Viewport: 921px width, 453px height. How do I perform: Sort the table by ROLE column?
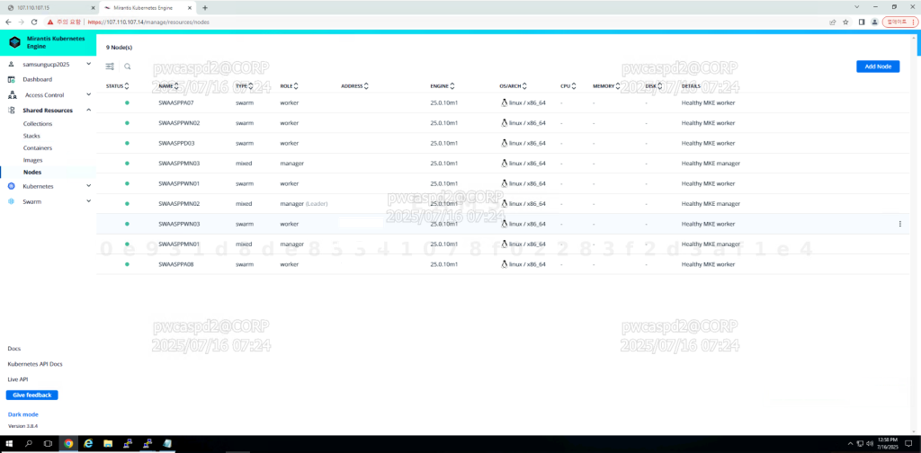click(x=289, y=86)
